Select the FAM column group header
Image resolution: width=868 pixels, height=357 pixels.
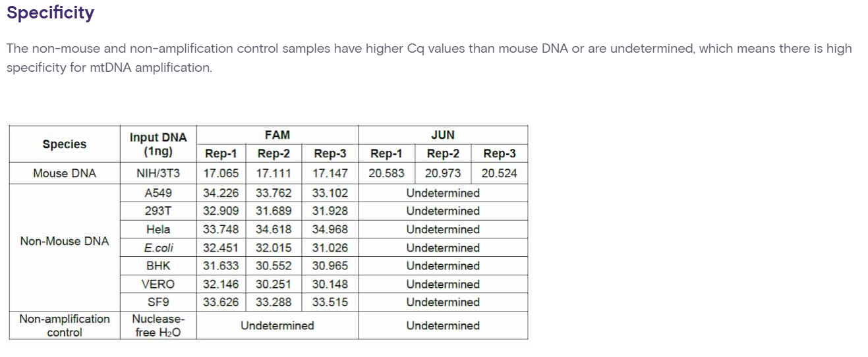click(x=277, y=135)
